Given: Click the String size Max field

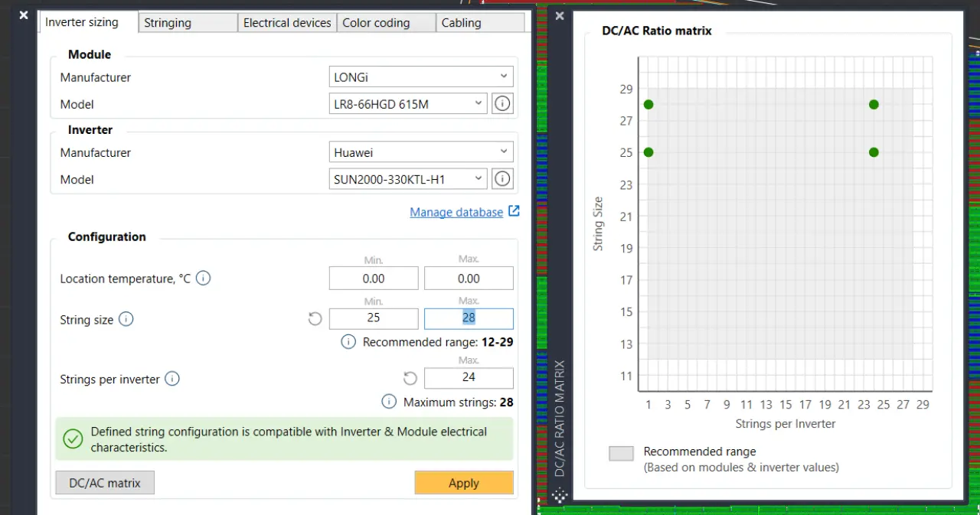Looking at the screenshot, I should [x=469, y=318].
